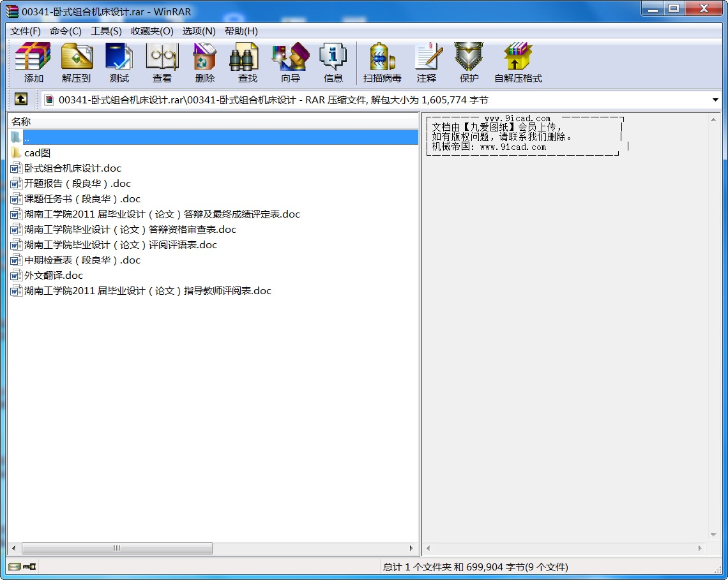Click the Word icon of 卧式组合机床设计.doc

point(16,168)
